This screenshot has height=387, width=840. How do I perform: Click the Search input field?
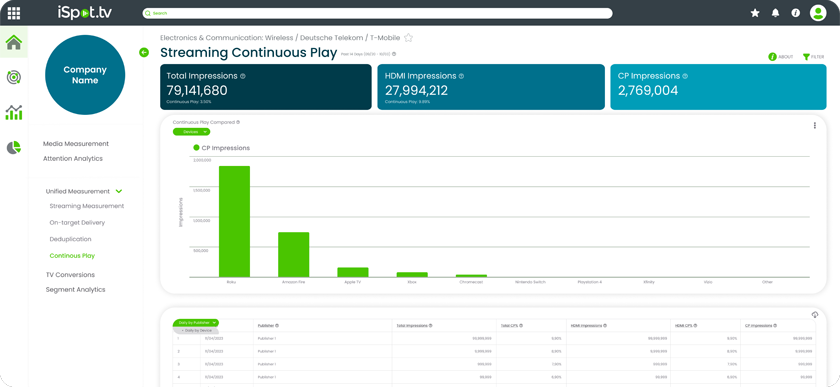click(377, 13)
